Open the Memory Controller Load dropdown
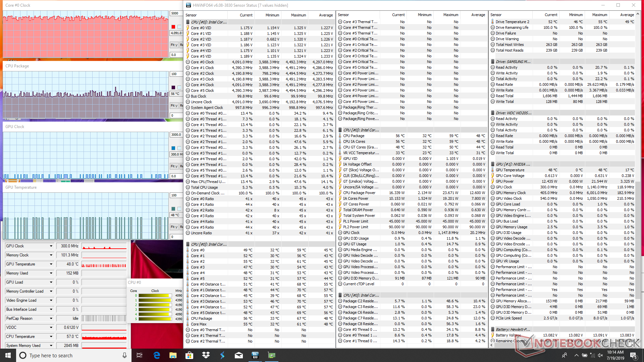The image size is (644, 362). click(51, 291)
